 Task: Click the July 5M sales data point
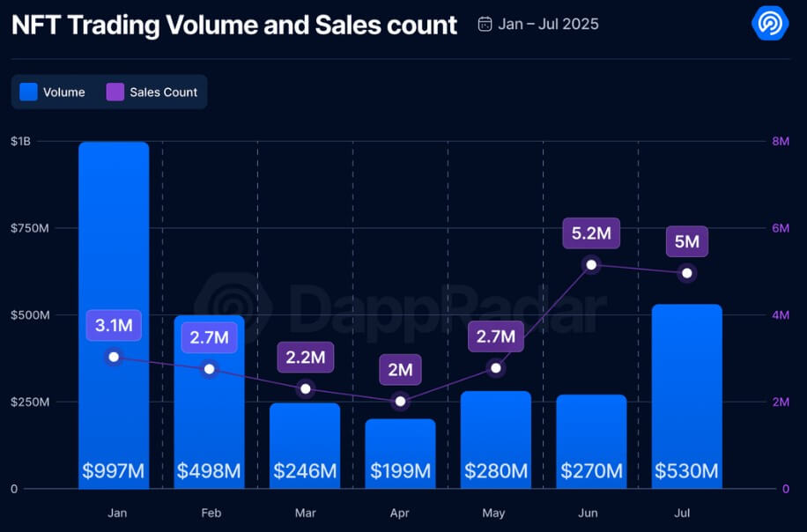click(687, 273)
